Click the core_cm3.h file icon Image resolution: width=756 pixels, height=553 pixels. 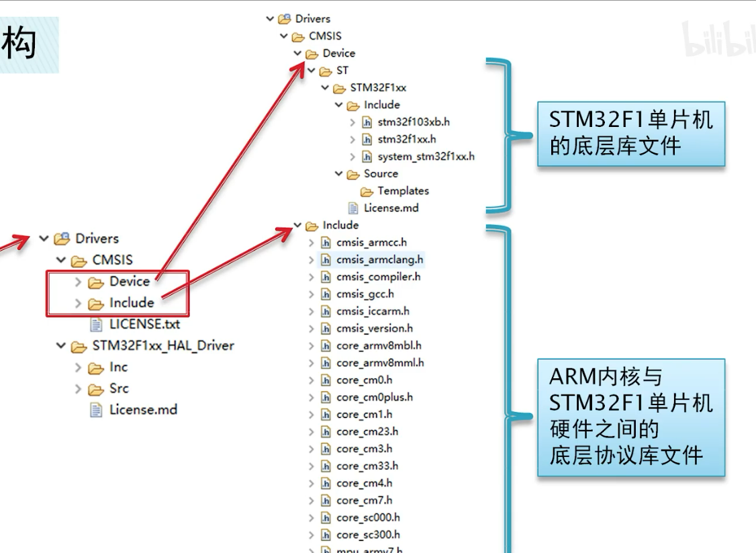326,450
